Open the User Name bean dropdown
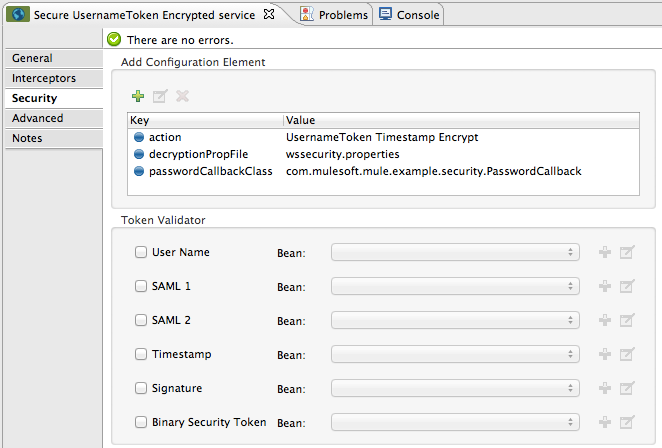Viewport: 662px width, 448px height. click(455, 253)
